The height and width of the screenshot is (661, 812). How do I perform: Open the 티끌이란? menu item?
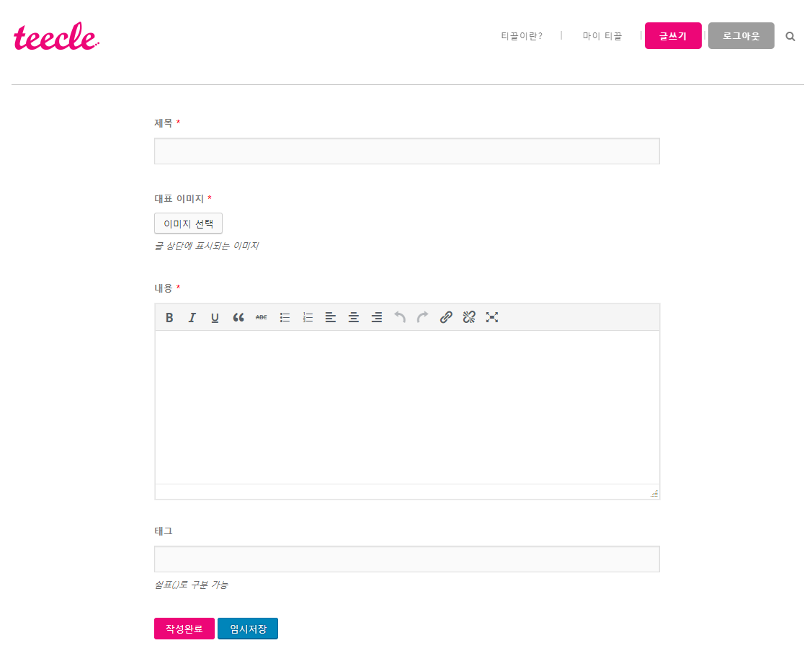tap(522, 36)
